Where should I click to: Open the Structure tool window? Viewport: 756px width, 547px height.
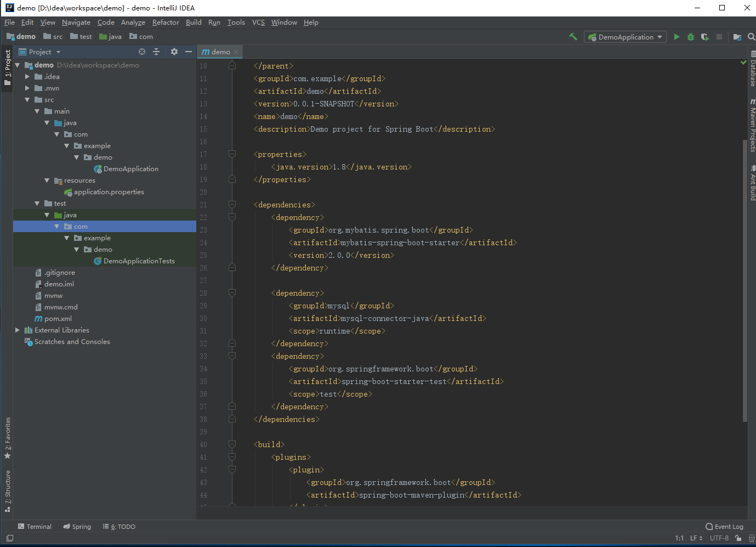point(8,490)
